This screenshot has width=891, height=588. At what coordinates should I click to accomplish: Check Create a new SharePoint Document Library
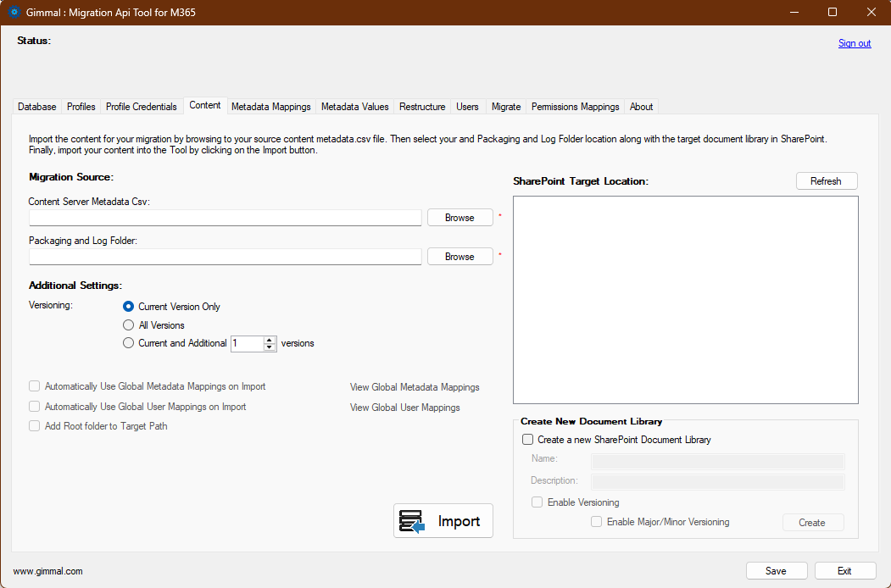[x=528, y=440]
